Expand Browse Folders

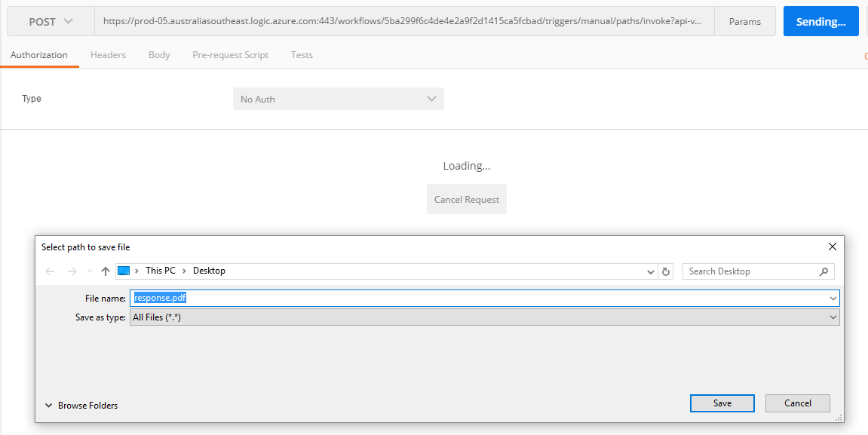pyautogui.click(x=81, y=406)
